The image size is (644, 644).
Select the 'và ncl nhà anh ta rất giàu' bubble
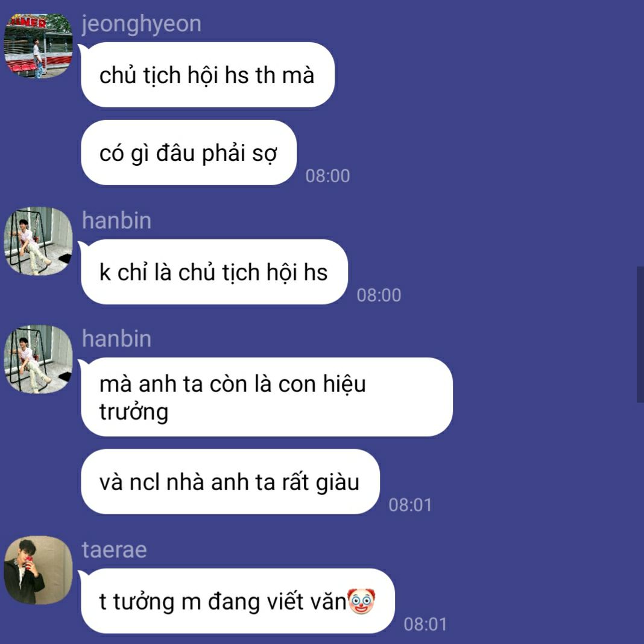[x=230, y=482]
